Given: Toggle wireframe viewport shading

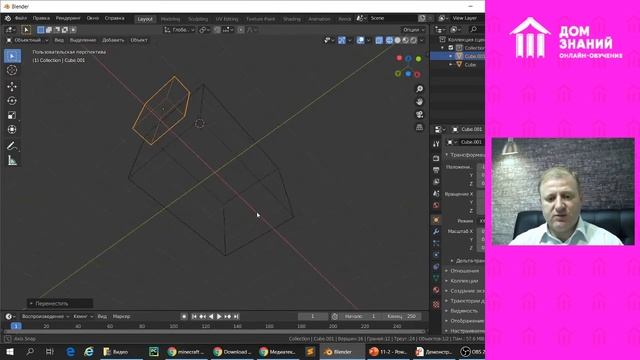Looking at the screenshot, I should tap(389, 40).
